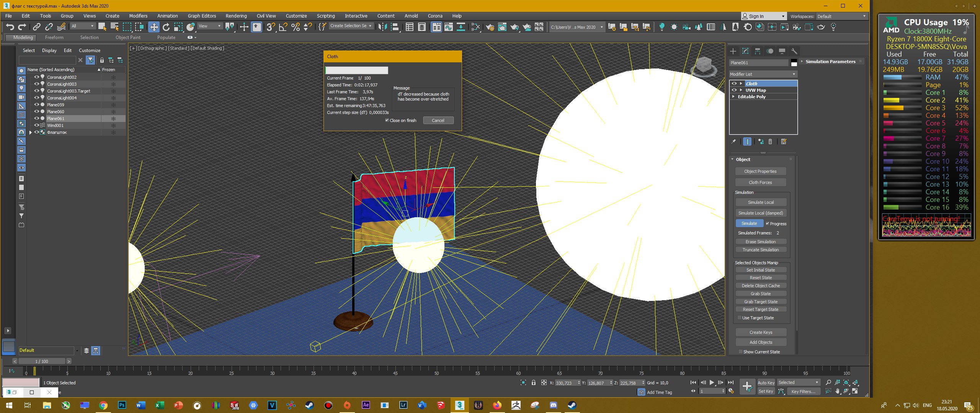Click the Redo arrow icon

(x=22, y=27)
